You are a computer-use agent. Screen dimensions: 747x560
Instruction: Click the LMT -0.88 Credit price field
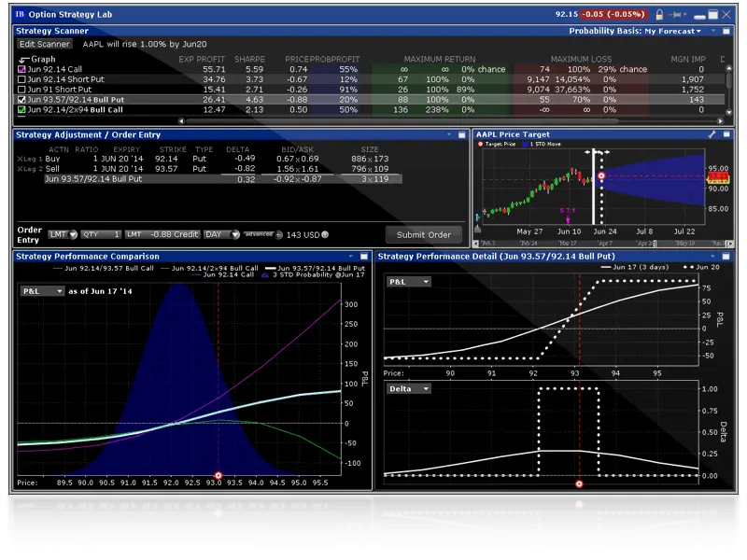[x=162, y=235]
